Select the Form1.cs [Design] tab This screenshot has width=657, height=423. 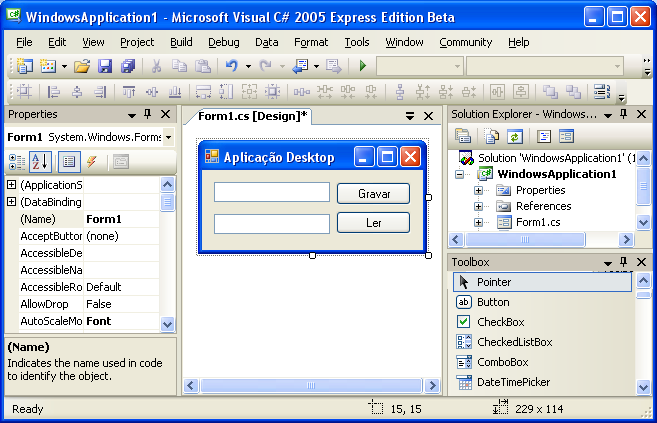pos(253,116)
